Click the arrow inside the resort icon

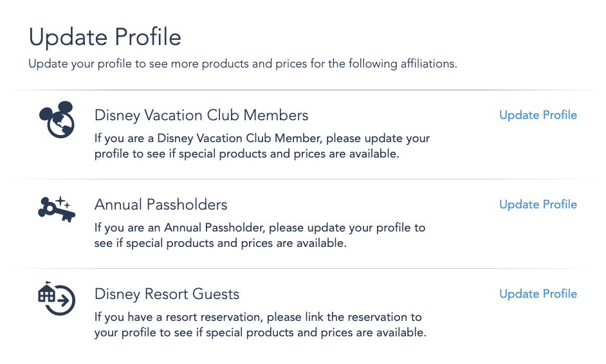pos(63,300)
